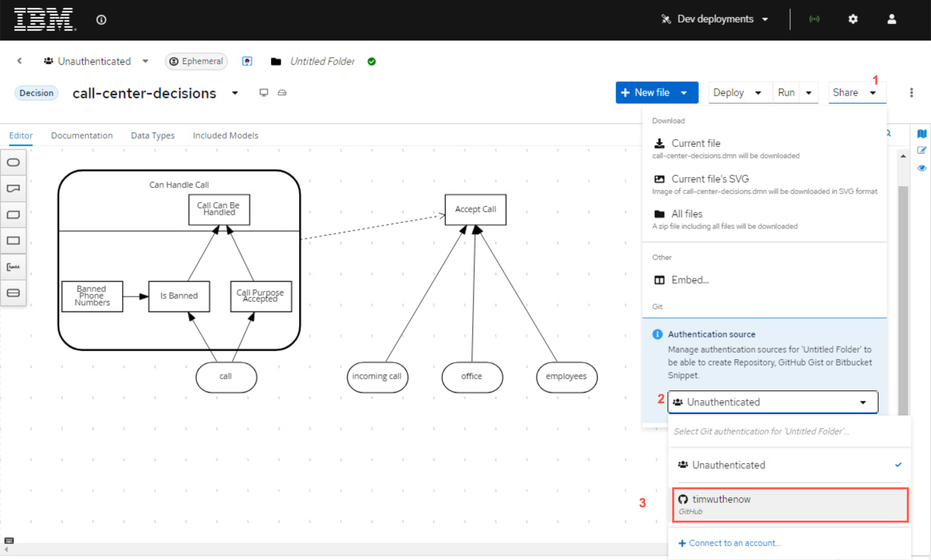Click the drive icon next to file name
Image resolution: width=931 pixels, height=560 pixels.
[282, 93]
